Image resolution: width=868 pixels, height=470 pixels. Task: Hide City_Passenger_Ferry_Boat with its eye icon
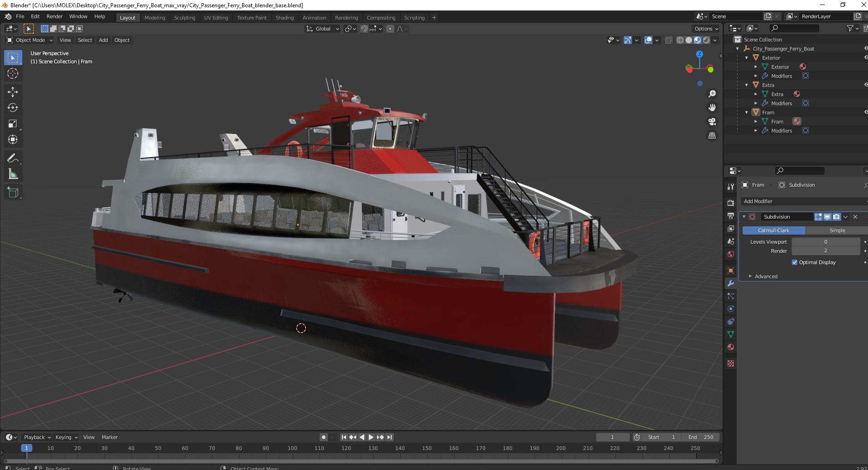[866, 48]
